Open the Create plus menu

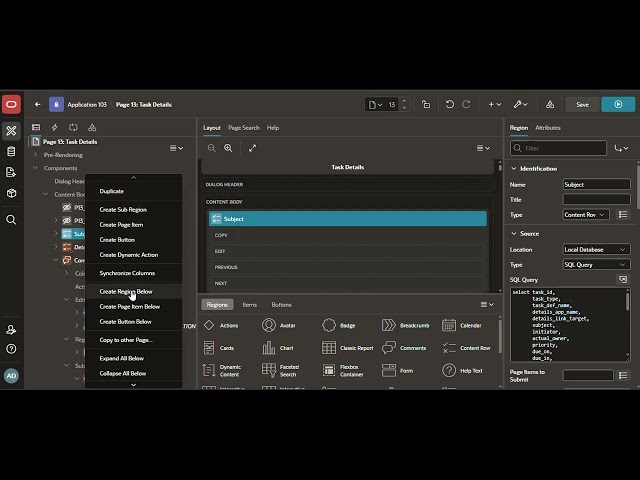click(x=495, y=104)
